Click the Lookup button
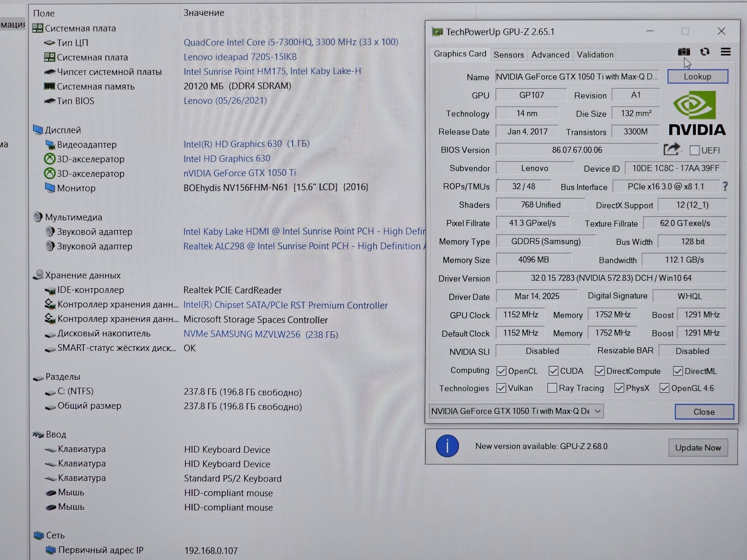This screenshot has height=560, width=747. [697, 76]
